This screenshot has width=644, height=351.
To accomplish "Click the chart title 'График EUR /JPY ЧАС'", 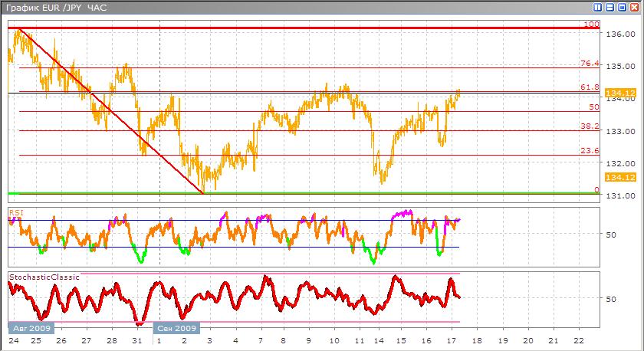I will pos(56,8).
